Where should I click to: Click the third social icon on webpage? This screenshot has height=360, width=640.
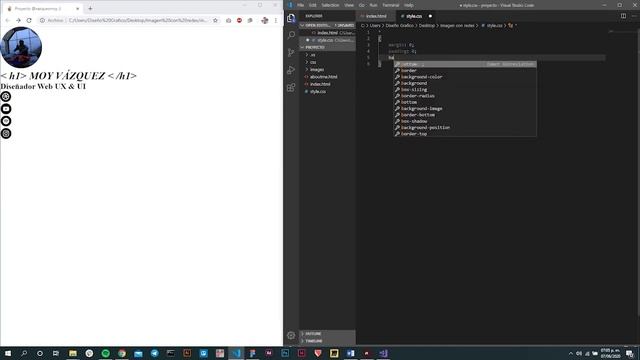[6, 121]
